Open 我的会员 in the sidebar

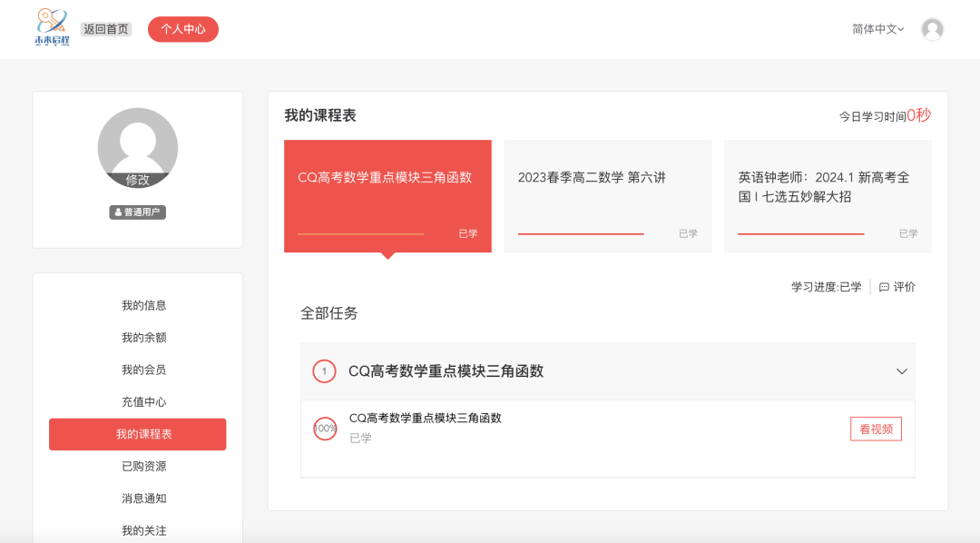pyautogui.click(x=143, y=370)
